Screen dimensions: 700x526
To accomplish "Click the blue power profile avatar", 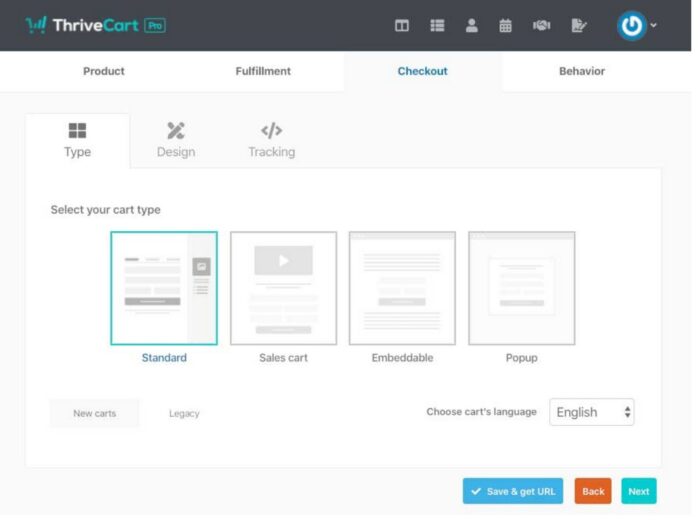I will click(631, 26).
